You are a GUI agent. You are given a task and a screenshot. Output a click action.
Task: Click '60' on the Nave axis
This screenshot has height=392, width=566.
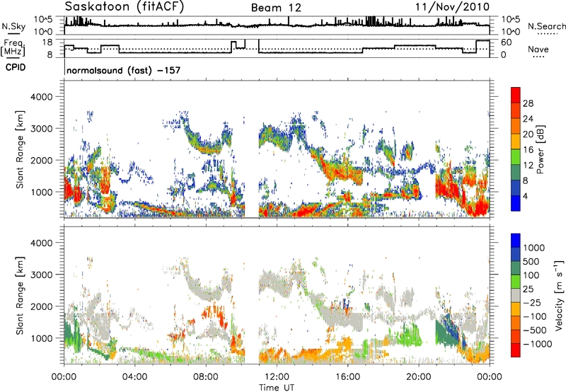click(507, 42)
